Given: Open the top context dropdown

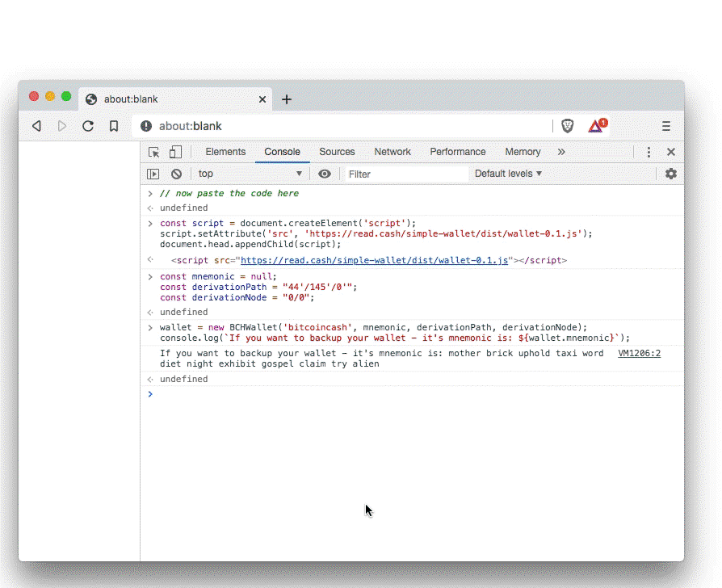Looking at the screenshot, I should click(x=250, y=174).
